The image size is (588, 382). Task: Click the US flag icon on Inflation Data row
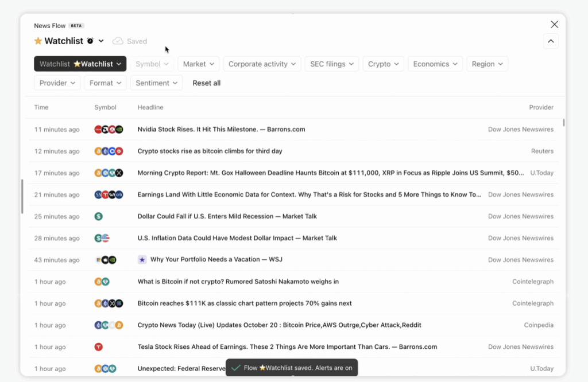105,238
